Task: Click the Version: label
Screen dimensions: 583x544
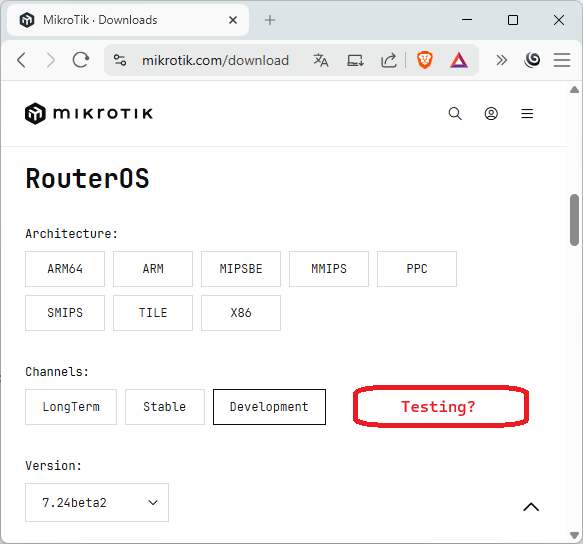Action: coord(53,466)
